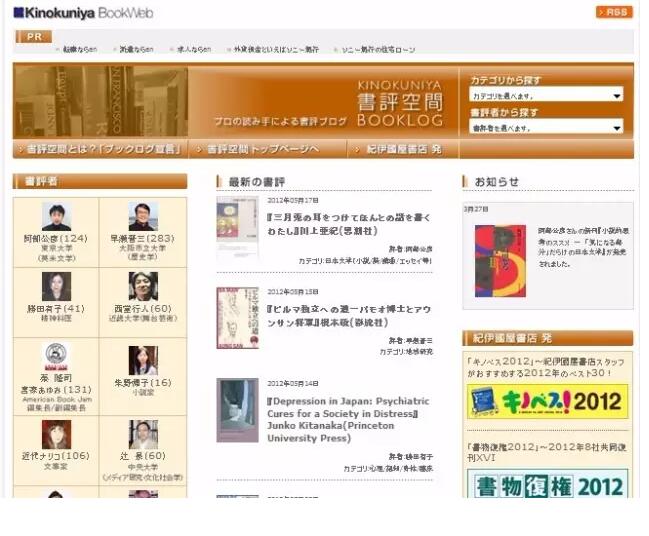This screenshot has height=536, width=649.
Task: Open reviewer name link under Depression in Japan
Action: (418, 457)
